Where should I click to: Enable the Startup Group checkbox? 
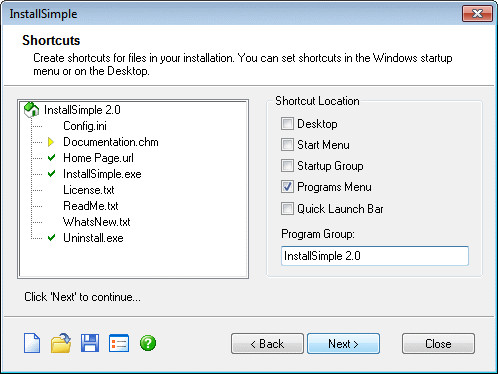287,166
